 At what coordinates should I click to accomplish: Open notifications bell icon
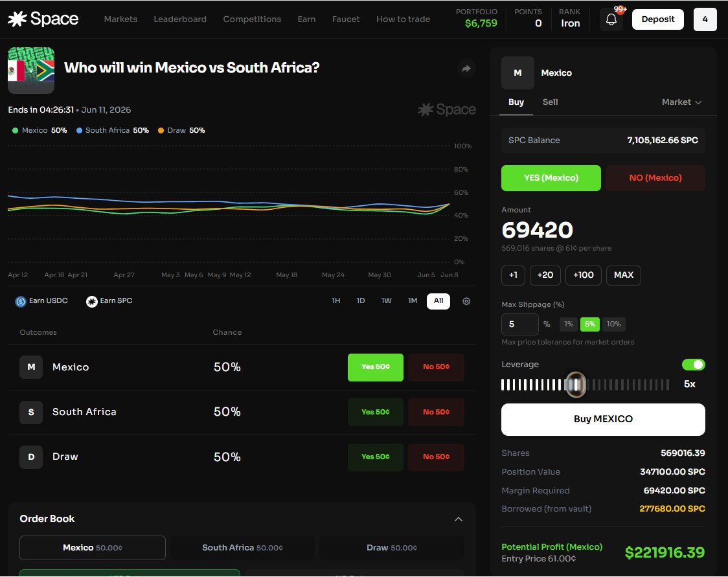(x=611, y=19)
